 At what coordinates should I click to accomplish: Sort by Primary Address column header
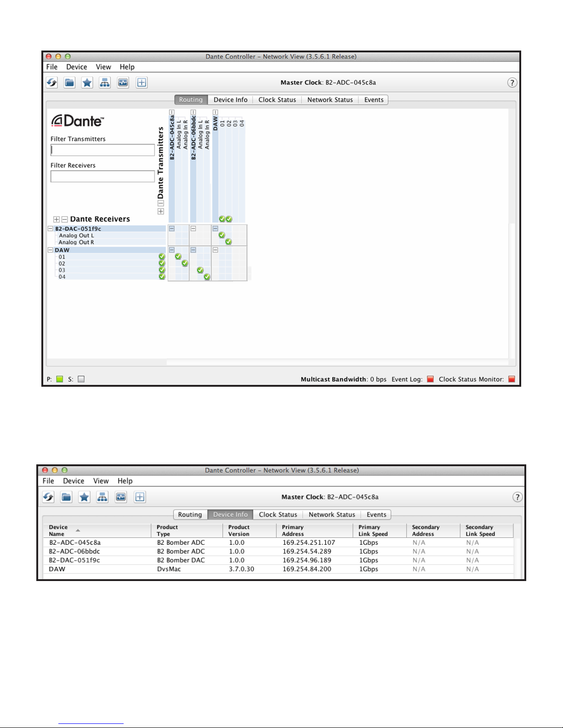315,530
